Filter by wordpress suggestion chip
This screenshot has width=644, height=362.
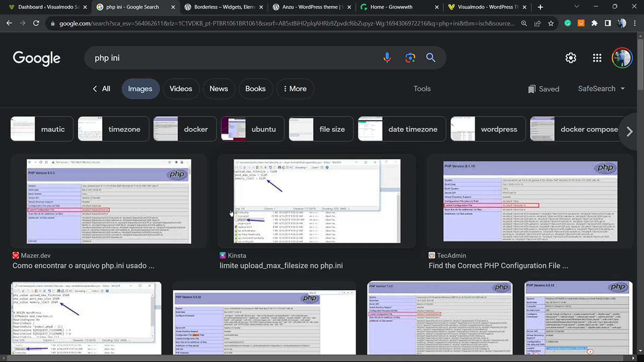tap(488, 129)
